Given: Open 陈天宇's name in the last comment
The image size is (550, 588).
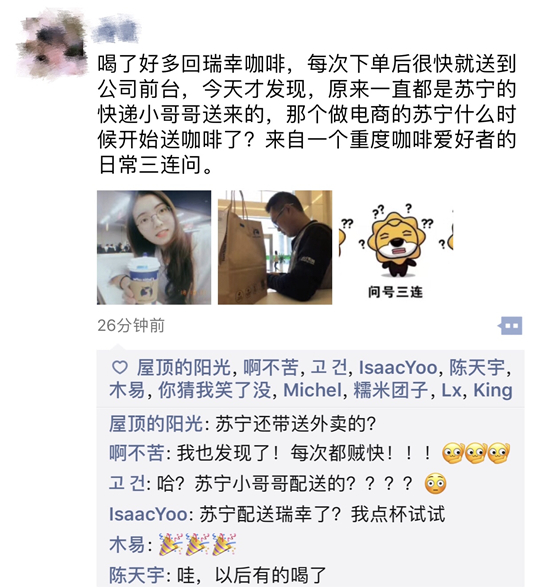Looking at the screenshot, I should coord(137,575).
